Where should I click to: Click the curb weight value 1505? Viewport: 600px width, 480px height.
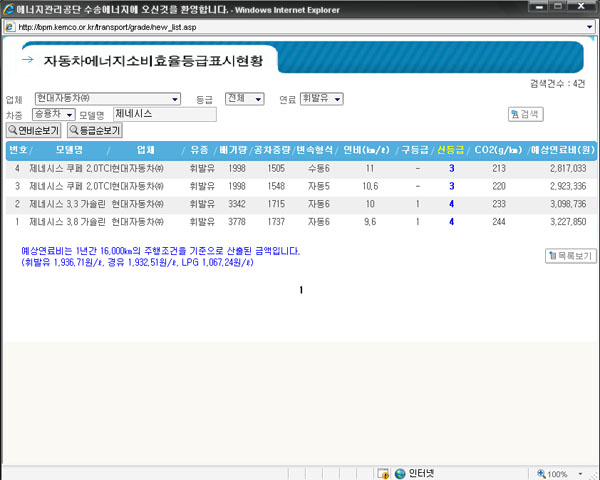(276, 168)
